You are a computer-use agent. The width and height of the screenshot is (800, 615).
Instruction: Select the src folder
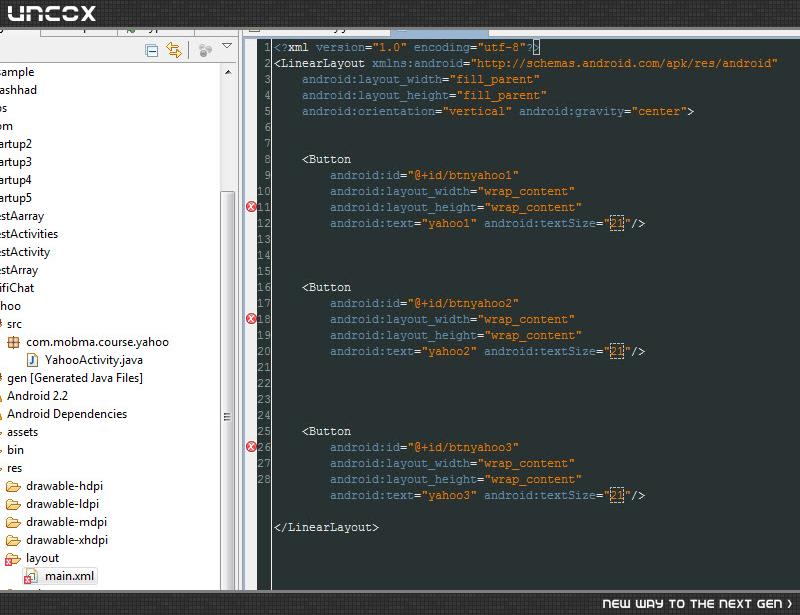14,324
